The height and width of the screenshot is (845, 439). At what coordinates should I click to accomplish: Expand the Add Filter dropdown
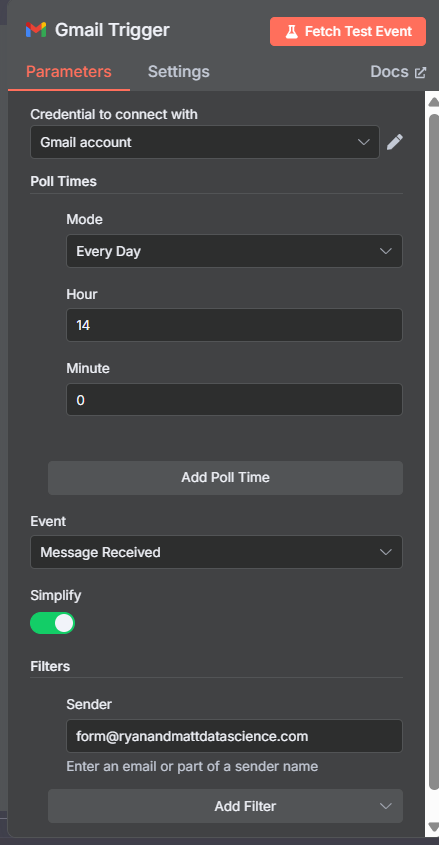click(x=225, y=806)
